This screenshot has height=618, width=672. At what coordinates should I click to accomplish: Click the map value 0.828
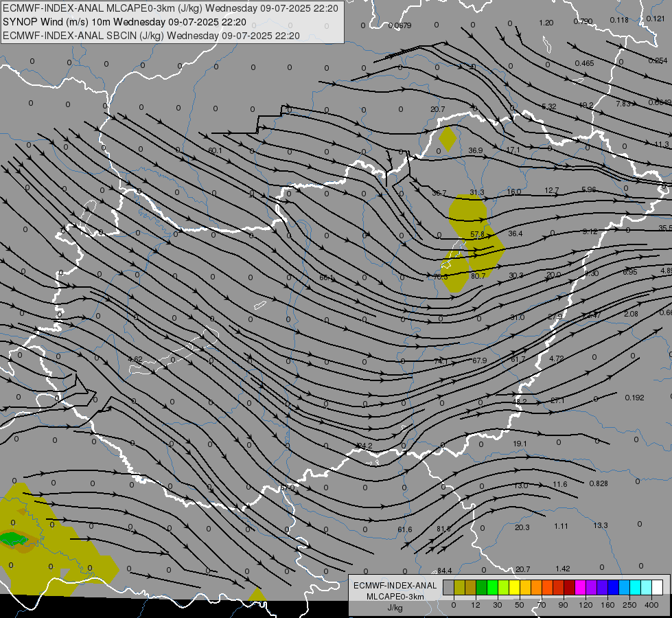[x=599, y=484]
